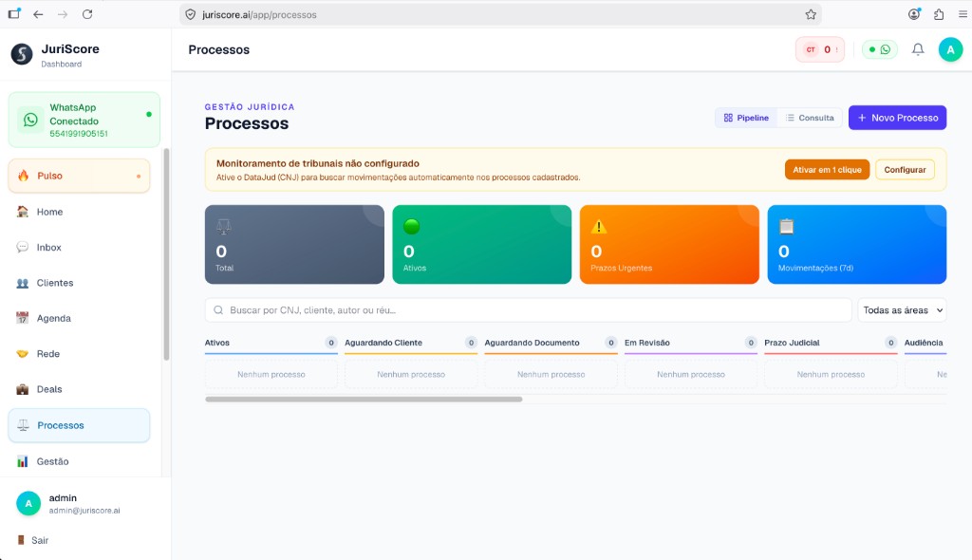This screenshot has height=560, width=972.
Task: Switch to Pipeline view
Action: point(746,118)
